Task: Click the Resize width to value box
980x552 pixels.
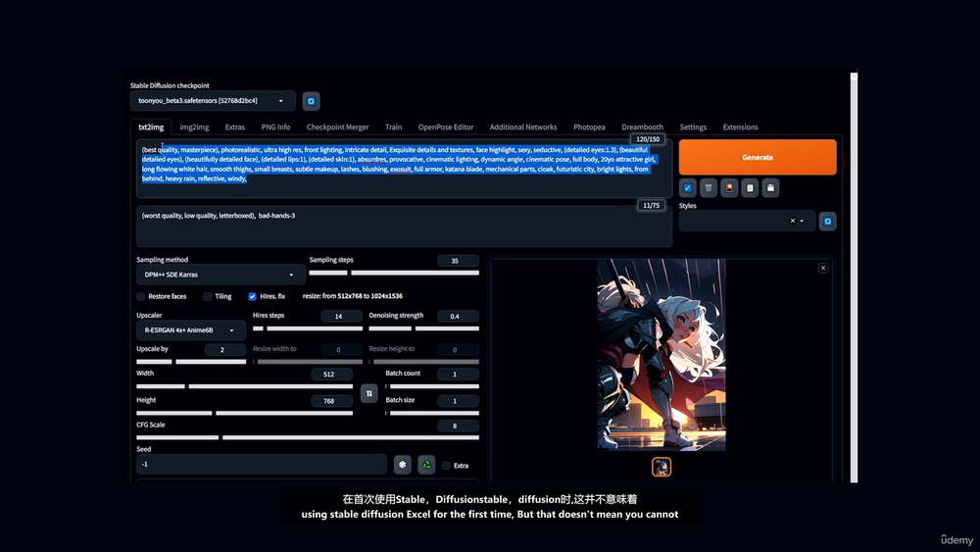Action: coord(342,350)
